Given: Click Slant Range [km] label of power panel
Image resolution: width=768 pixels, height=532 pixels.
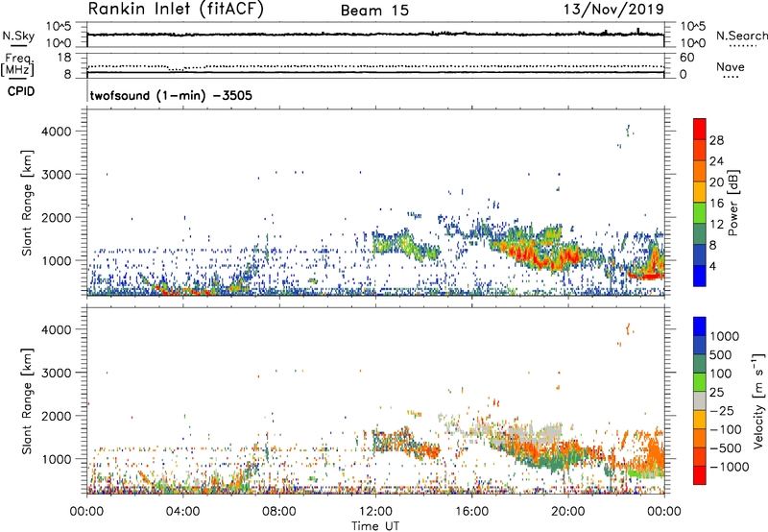Looking at the screenshot, I should point(27,203).
